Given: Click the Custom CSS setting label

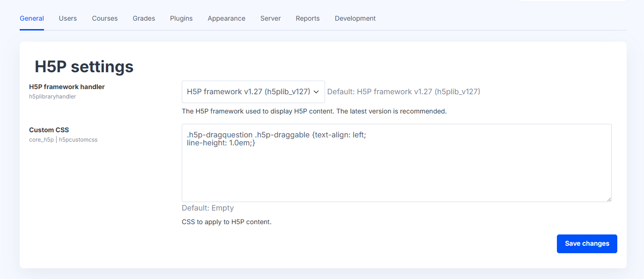Looking at the screenshot, I should click(49, 130).
